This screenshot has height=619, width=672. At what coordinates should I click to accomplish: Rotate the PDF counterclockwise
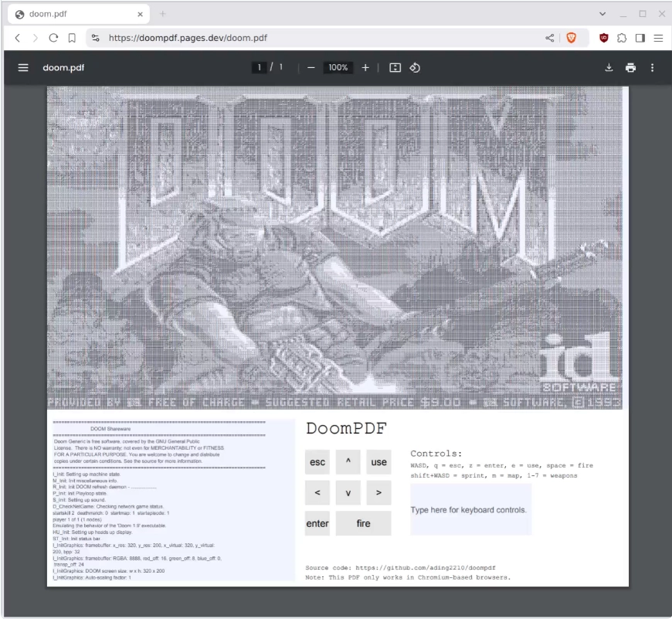[415, 68]
